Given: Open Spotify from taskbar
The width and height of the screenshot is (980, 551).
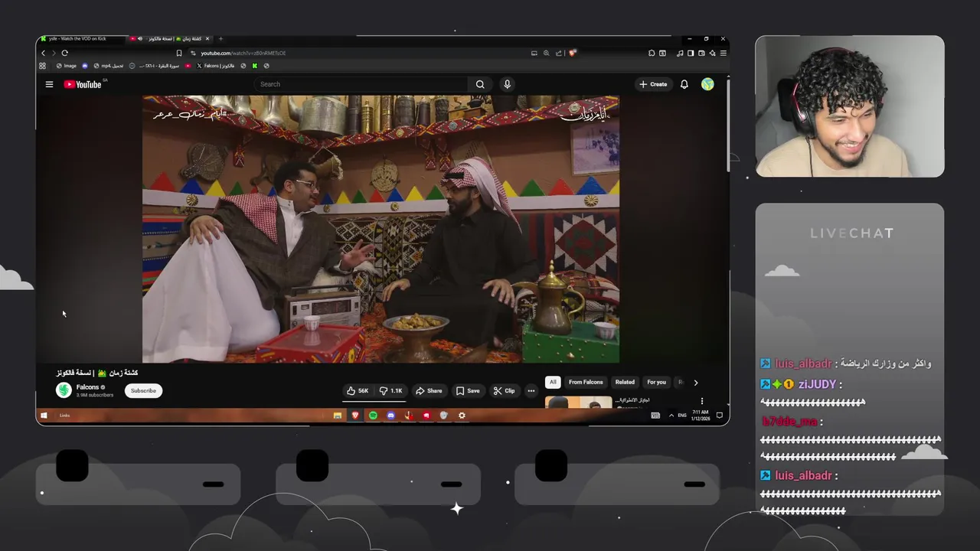Looking at the screenshot, I should coord(373,416).
